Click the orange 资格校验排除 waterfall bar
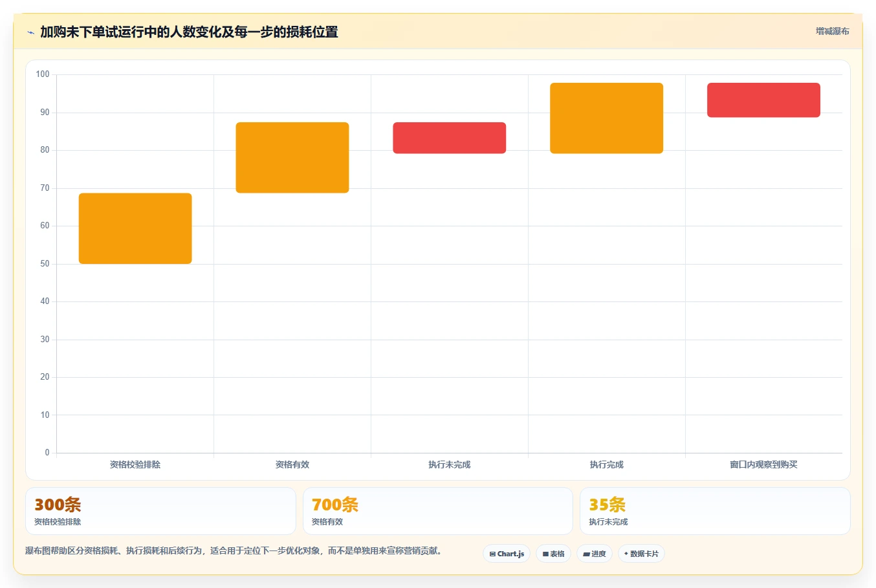 point(135,228)
